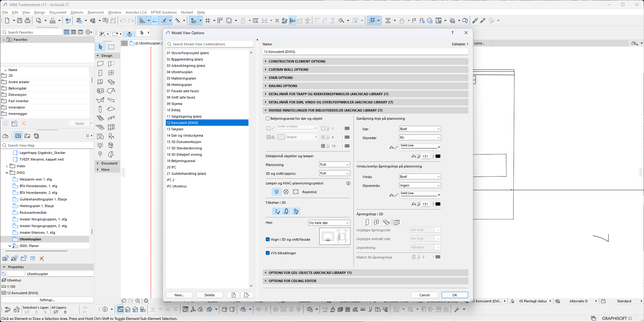Enable Betjeningsareal for dør og objekt
644x322 pixels.
click(268, 119)
